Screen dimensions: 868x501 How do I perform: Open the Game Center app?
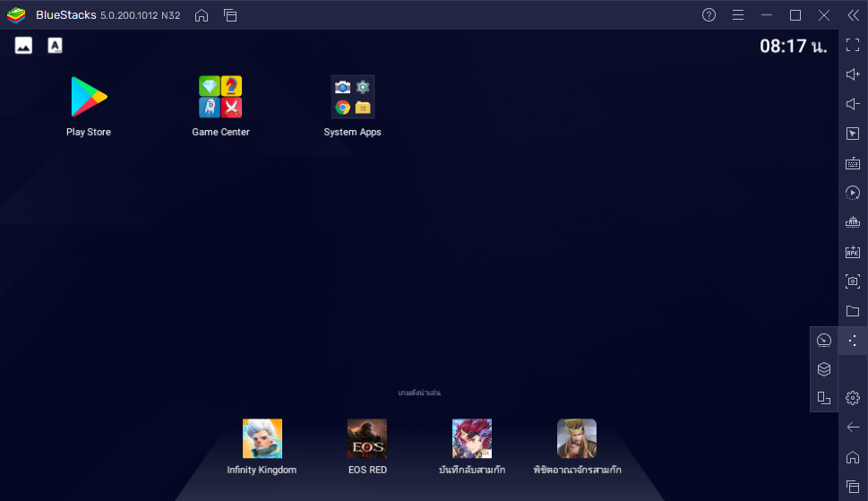tap(220, 97)
